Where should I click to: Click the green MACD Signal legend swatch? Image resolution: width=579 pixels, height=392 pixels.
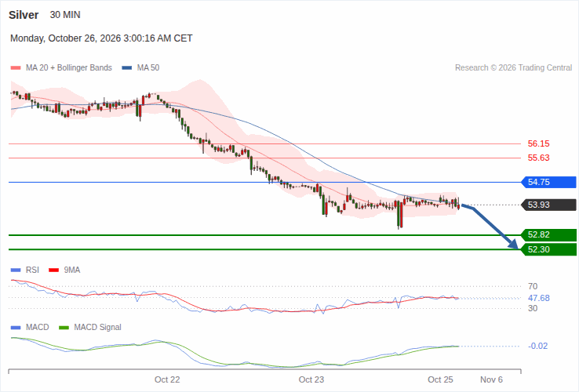point(64,328)
